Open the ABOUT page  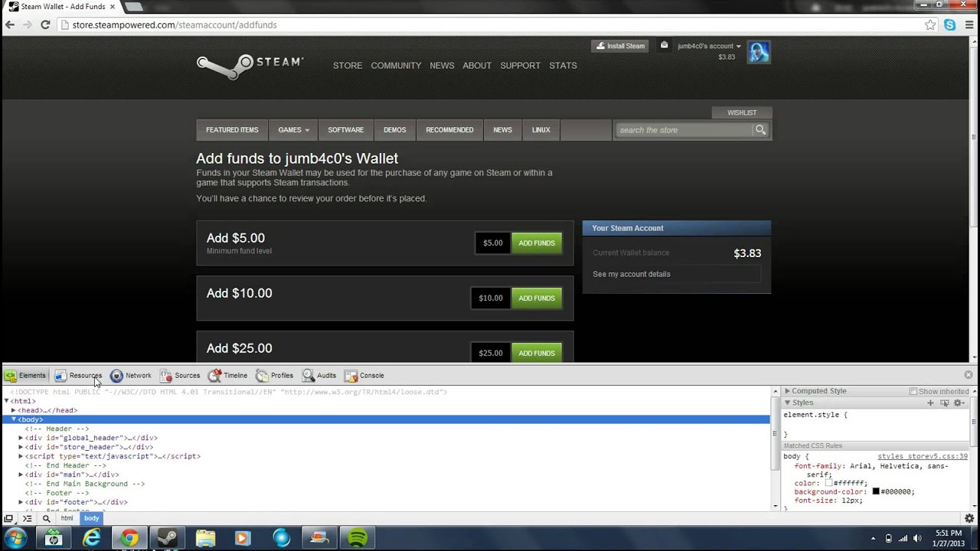click(477, 66)
